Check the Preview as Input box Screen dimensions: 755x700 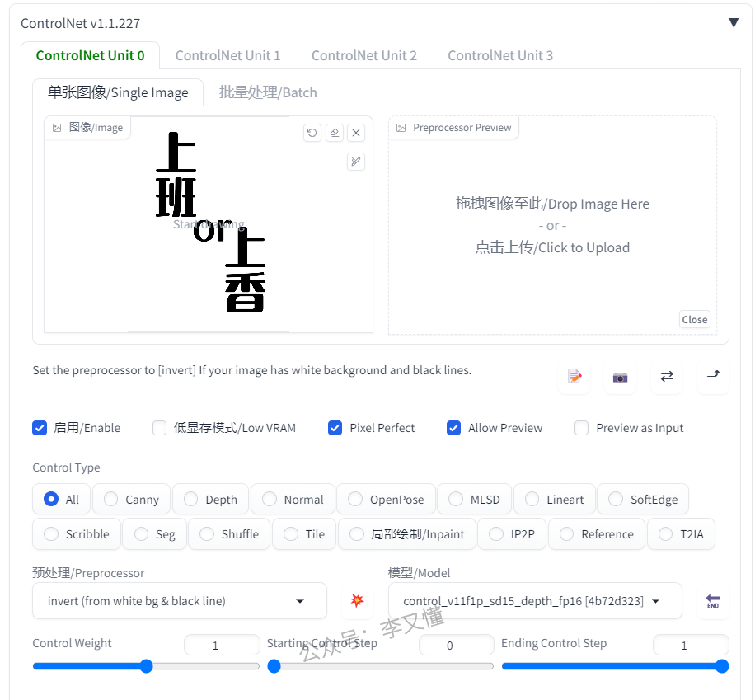tap(582, 428)
